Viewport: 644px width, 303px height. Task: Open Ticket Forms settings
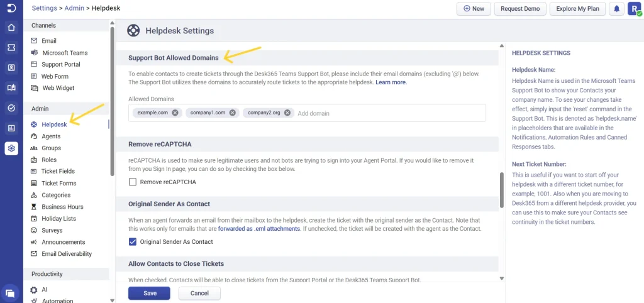[58, 183]
